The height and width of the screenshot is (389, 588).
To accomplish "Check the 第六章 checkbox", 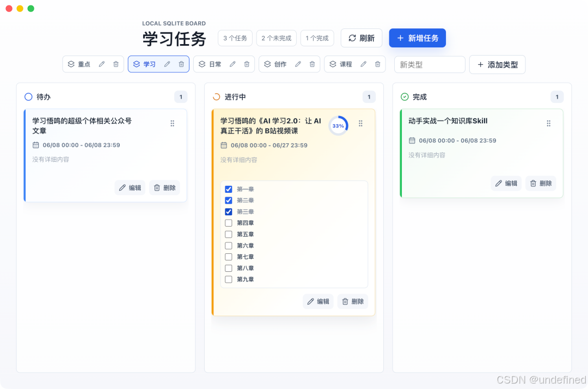I will coord(228,246).
